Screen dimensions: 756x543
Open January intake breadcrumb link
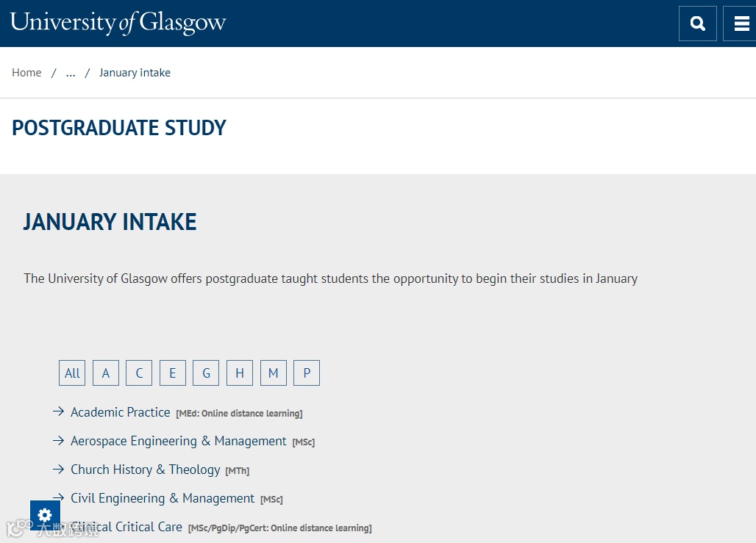(135, 73)
